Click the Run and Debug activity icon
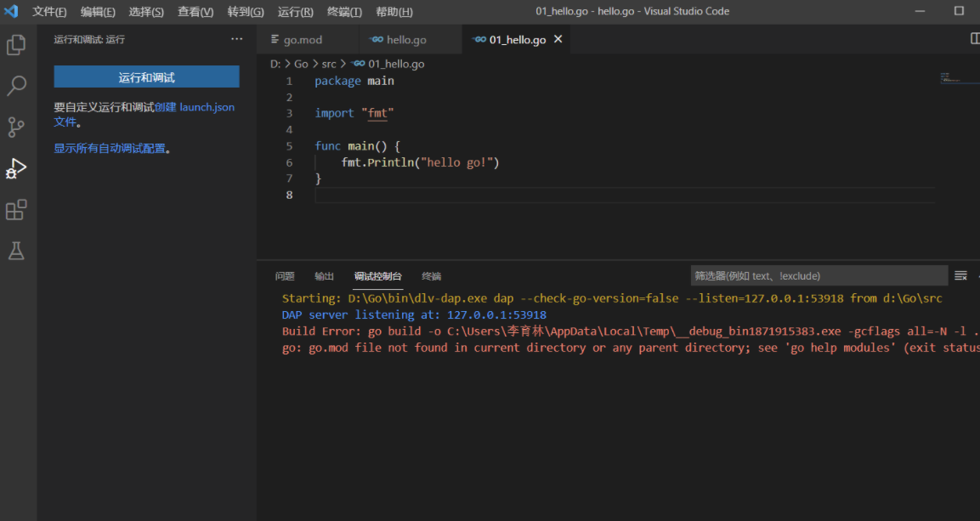 (16, 168)
